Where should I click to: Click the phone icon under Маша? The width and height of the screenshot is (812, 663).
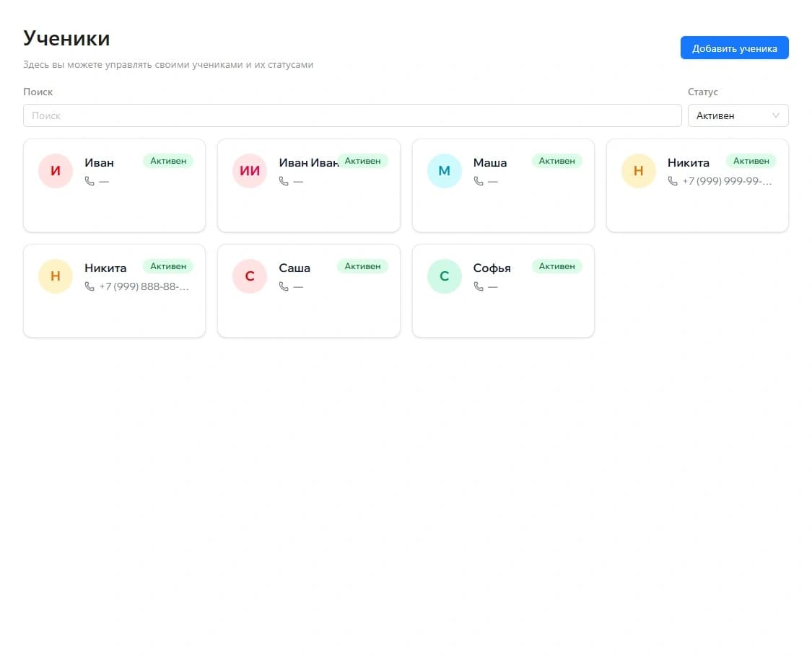coord(479,181)
